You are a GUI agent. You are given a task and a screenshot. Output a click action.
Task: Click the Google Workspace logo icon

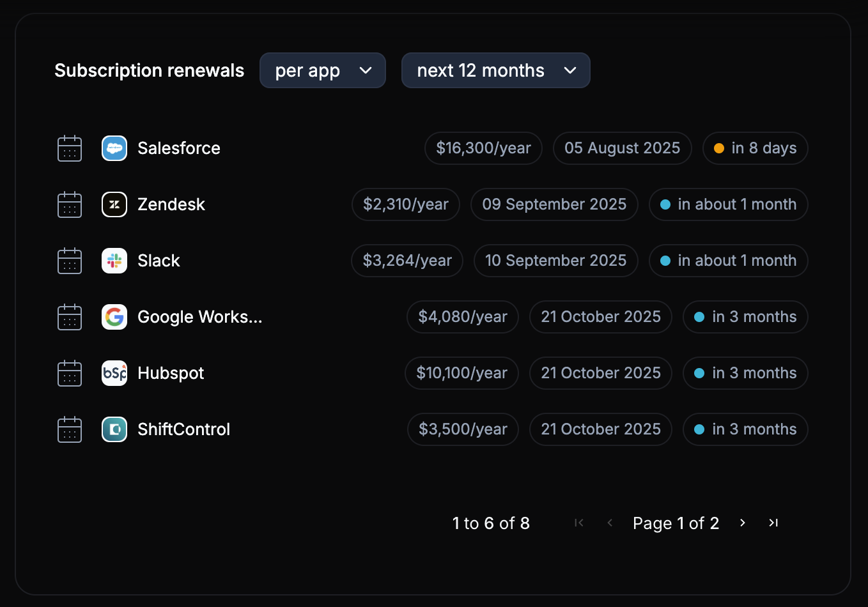tap(114, 317)
